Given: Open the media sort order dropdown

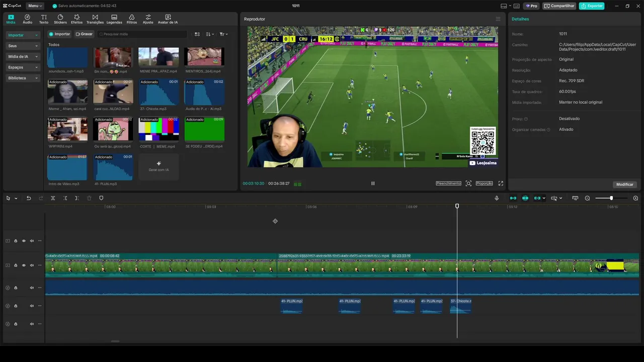Looking at the screenshot, I should [210, 34].
